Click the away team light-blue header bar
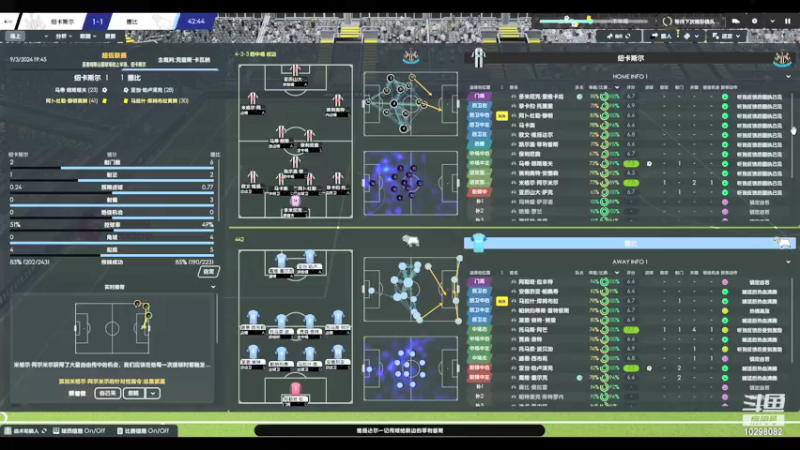 point(629,243)
